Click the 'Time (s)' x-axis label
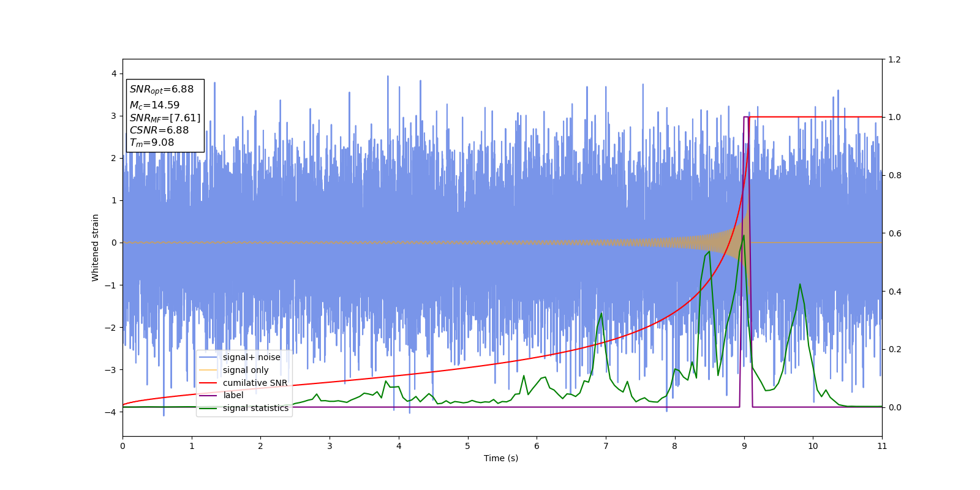The image size is (980, 490). click(501, 458)
